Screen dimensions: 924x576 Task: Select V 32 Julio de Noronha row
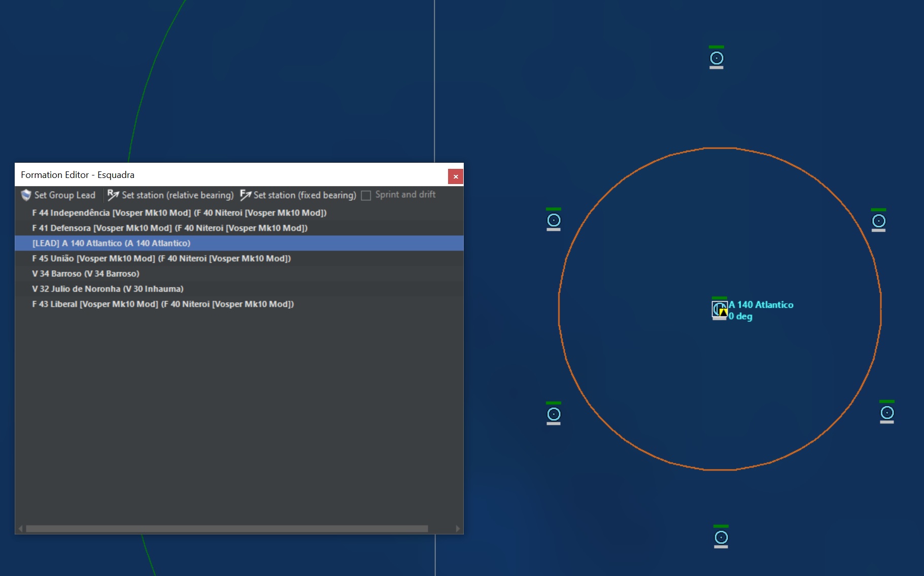[239, 289]
